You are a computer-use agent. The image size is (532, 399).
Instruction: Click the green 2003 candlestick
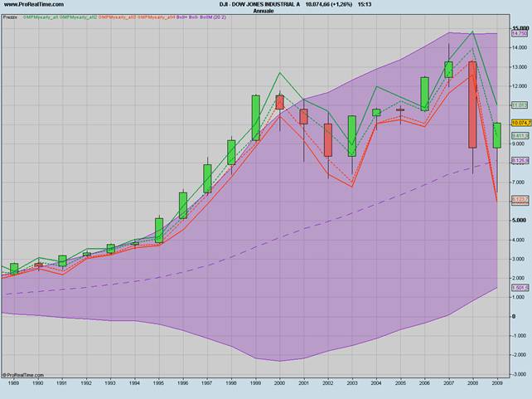(352, 136)
